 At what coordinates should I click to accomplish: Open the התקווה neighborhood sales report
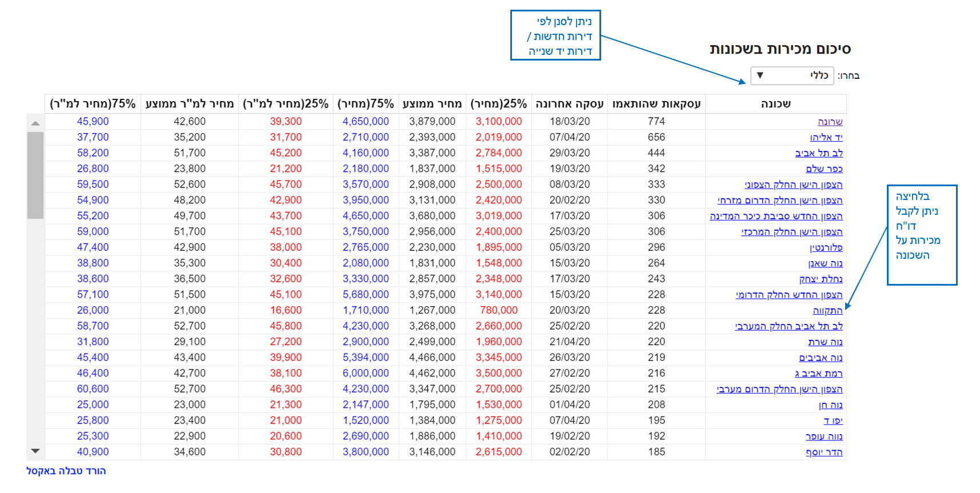pos(827,310)
